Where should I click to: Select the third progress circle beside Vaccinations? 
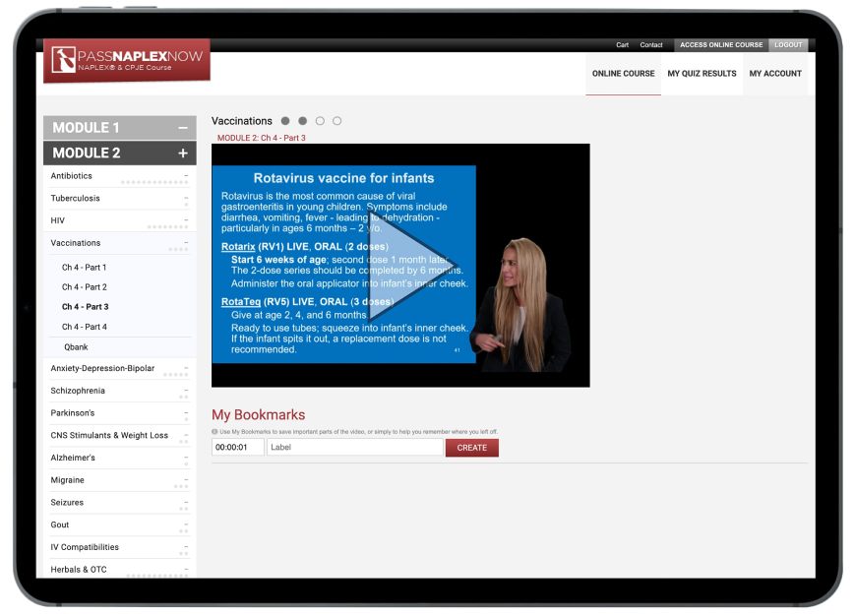tap(319, 120)
